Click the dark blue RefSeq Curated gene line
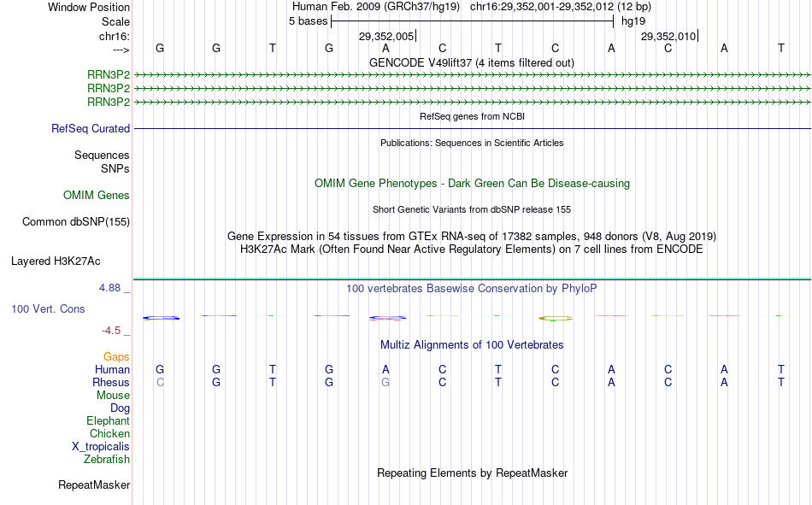 click(x=473, y=128)
